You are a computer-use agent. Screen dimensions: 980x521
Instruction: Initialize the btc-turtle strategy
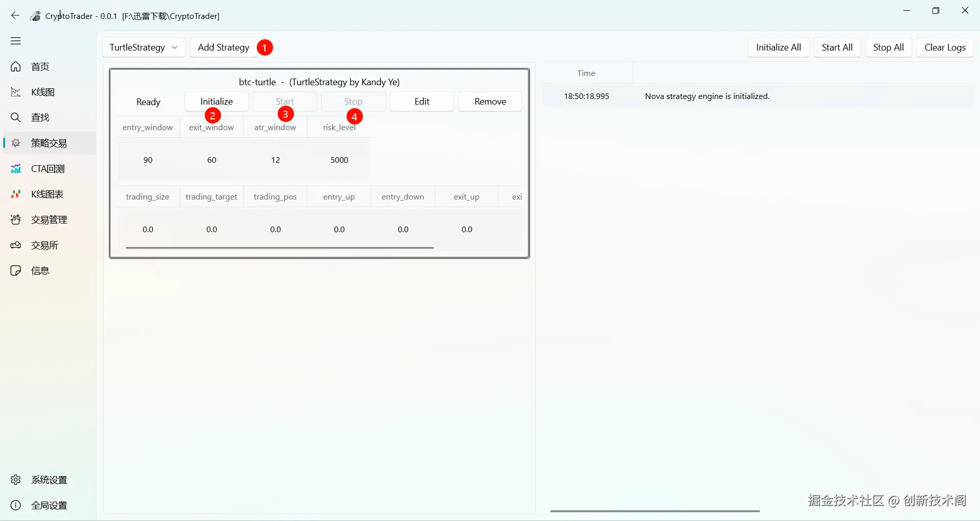216,102
